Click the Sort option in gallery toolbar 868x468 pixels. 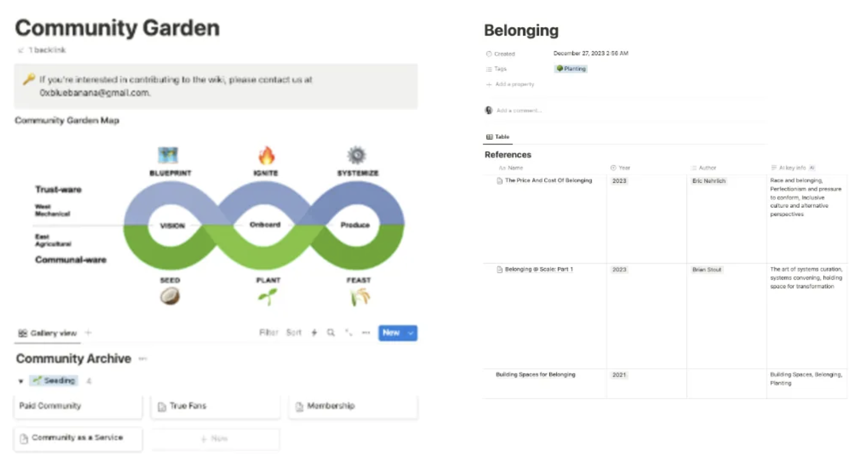[x=294, y=333]
